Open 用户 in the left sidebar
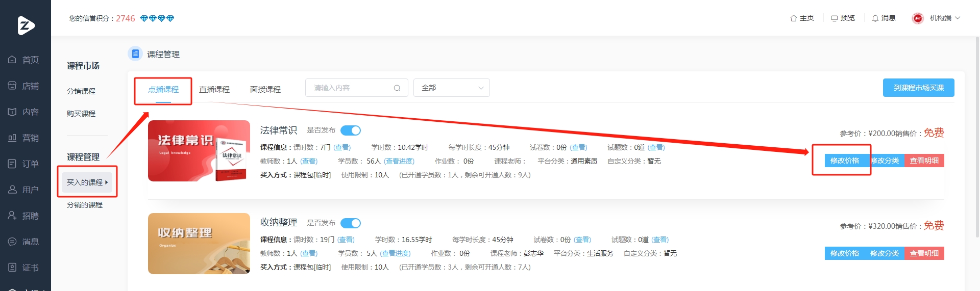The width and height of the screenshot is (980, 291). pos(23,190)
